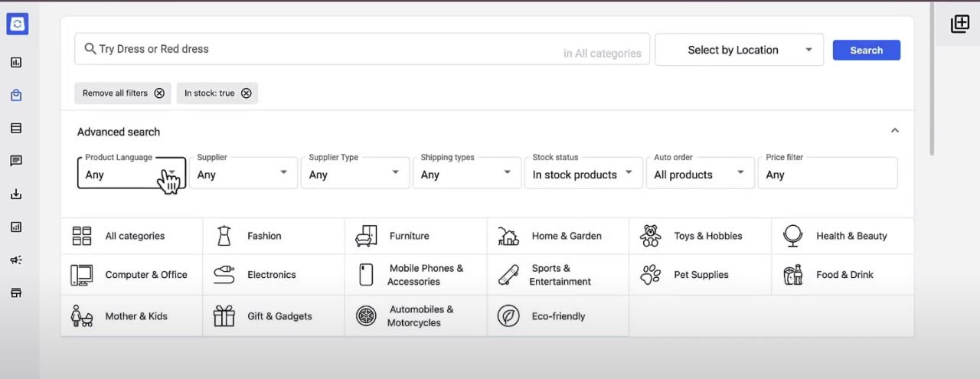Open the chat messages icon in sidebar

coord(16,161)
